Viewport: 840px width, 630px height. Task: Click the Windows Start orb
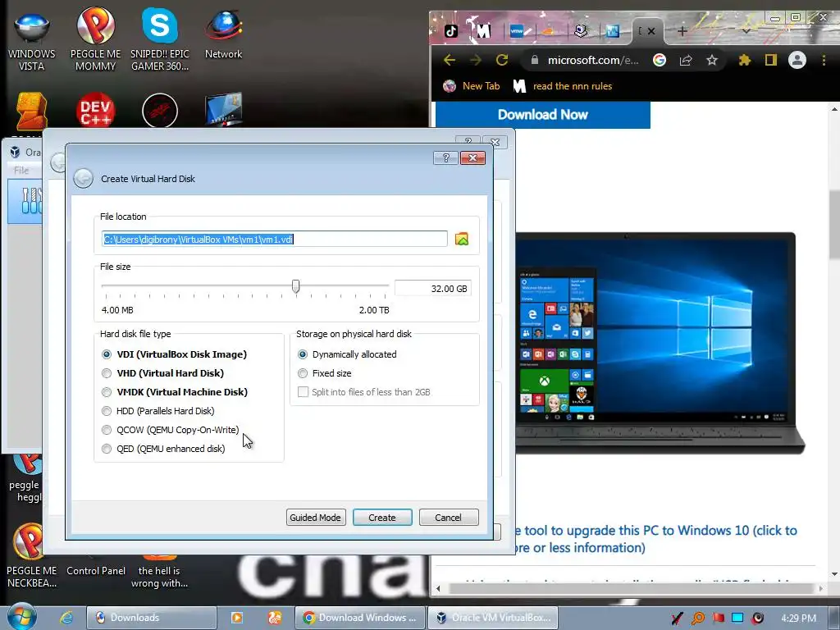(x=21, y=617)
